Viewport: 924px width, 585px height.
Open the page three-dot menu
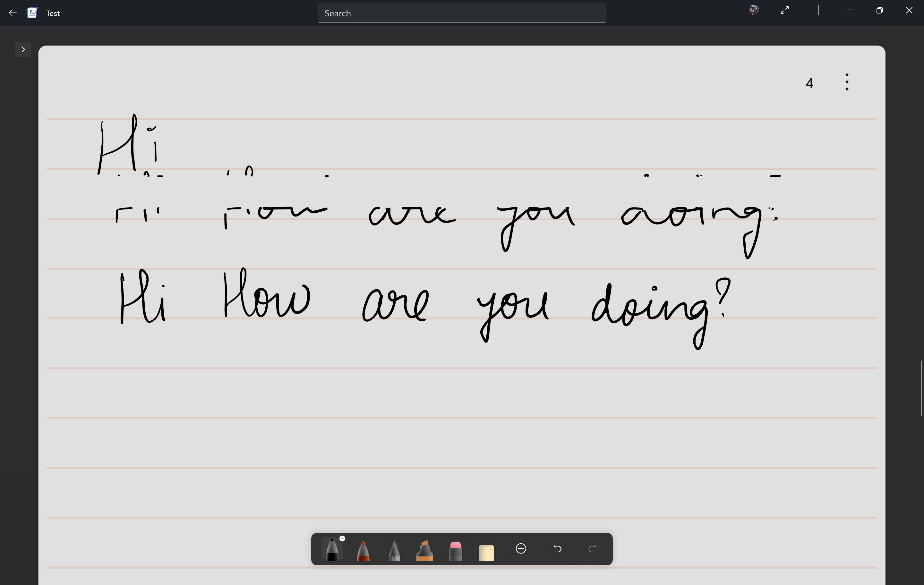(x=846, y=82)
